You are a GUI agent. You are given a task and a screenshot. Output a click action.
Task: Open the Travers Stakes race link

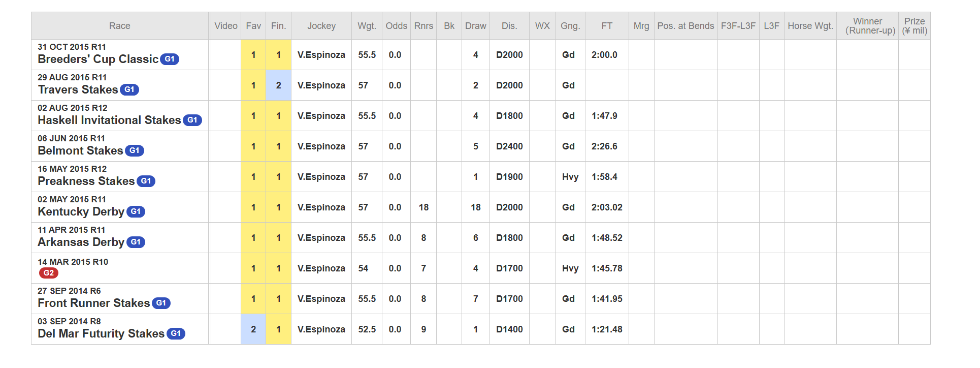[x=78, y=89]
